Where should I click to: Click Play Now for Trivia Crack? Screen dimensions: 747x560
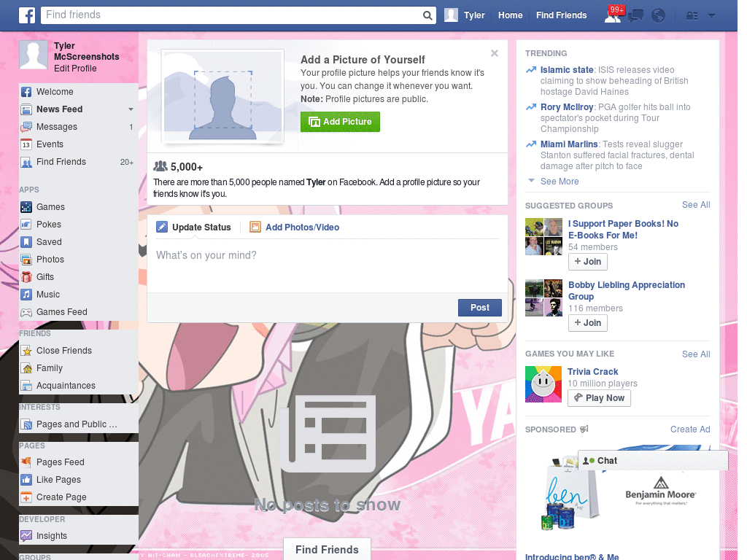[600, 398]
